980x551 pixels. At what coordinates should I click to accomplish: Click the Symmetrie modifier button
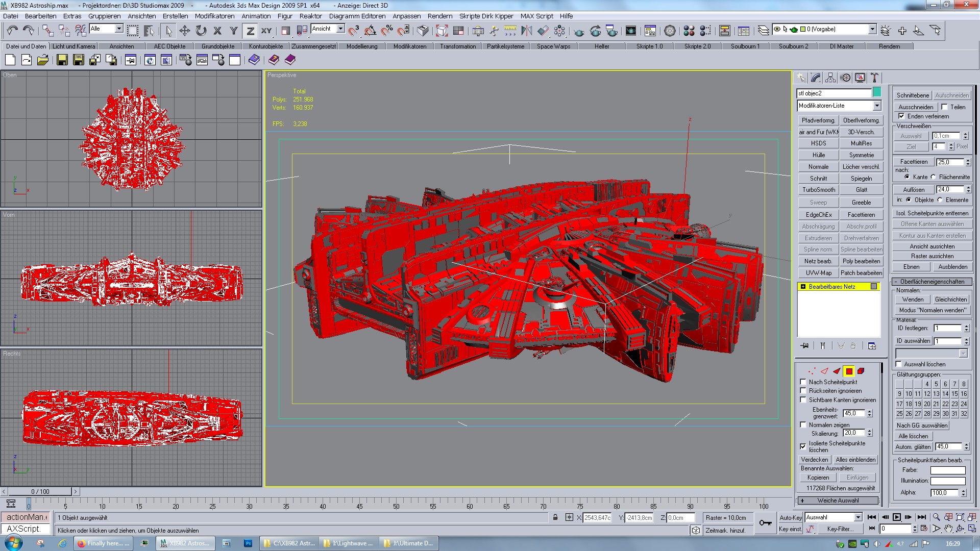pos(862,155)
